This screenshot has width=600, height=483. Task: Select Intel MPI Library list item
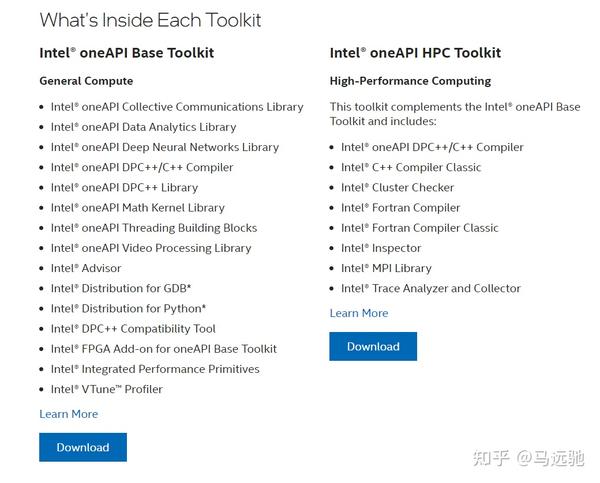(386, 268)
